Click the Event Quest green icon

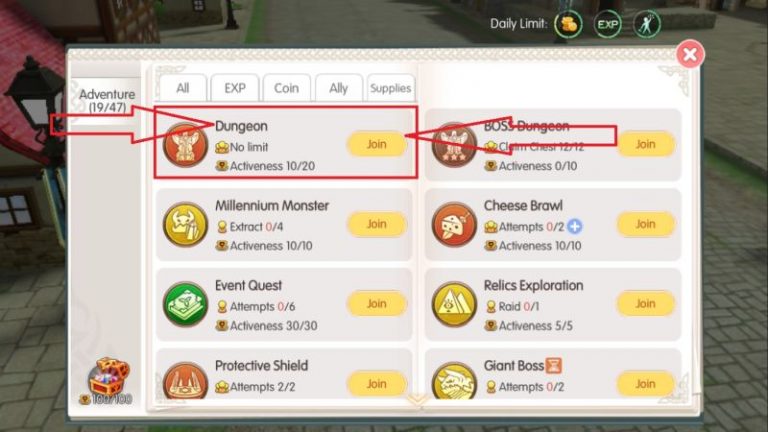click(186, 304)
